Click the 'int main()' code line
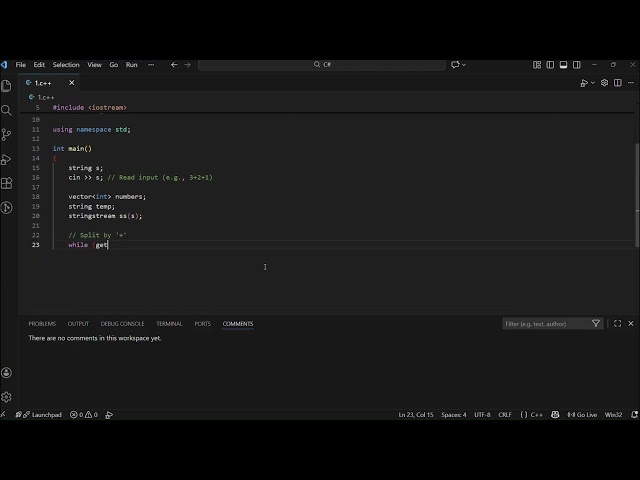Viewport: 640px width, 480px height. point(72,149)
